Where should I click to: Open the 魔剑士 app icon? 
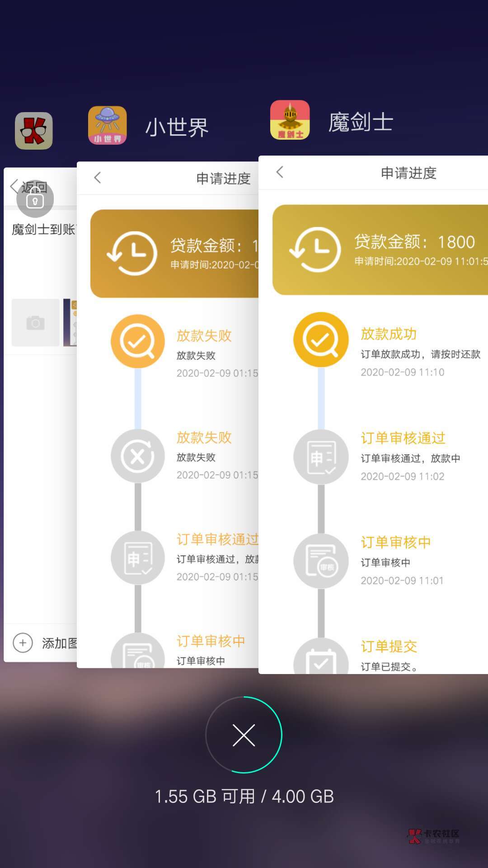(290, 120)
